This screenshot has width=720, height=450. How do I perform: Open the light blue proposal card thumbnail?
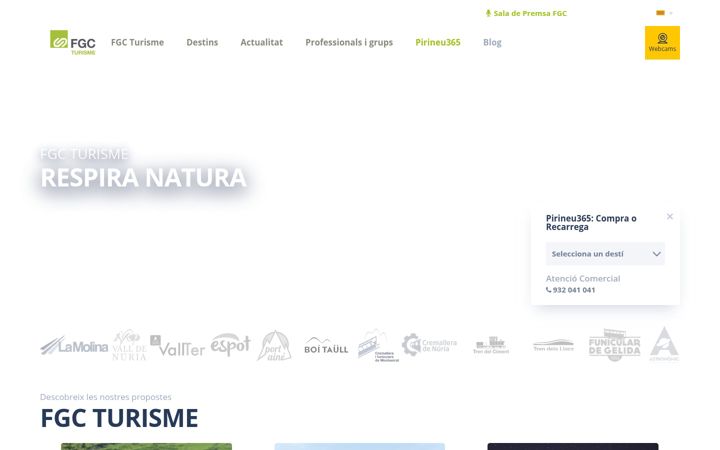pos(360,446)
